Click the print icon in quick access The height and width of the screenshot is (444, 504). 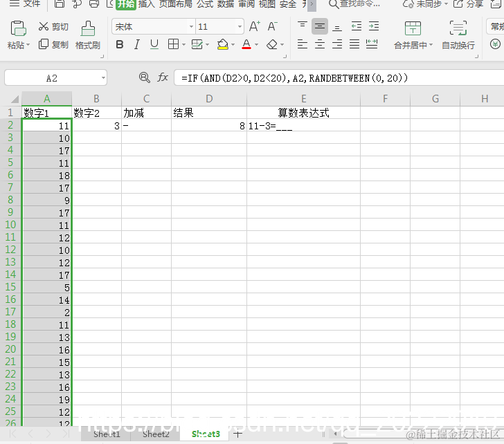pyautogui.click(x=94, y=4)
